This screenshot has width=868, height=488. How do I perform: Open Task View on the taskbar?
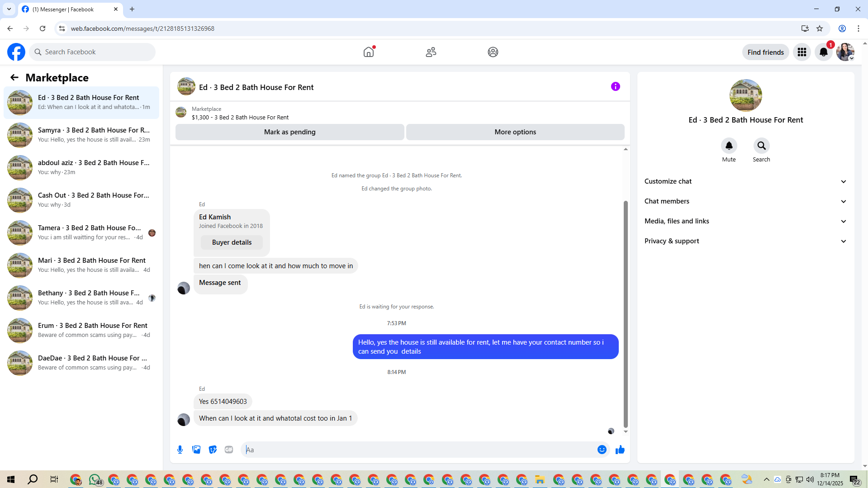[x=54, y=479]
